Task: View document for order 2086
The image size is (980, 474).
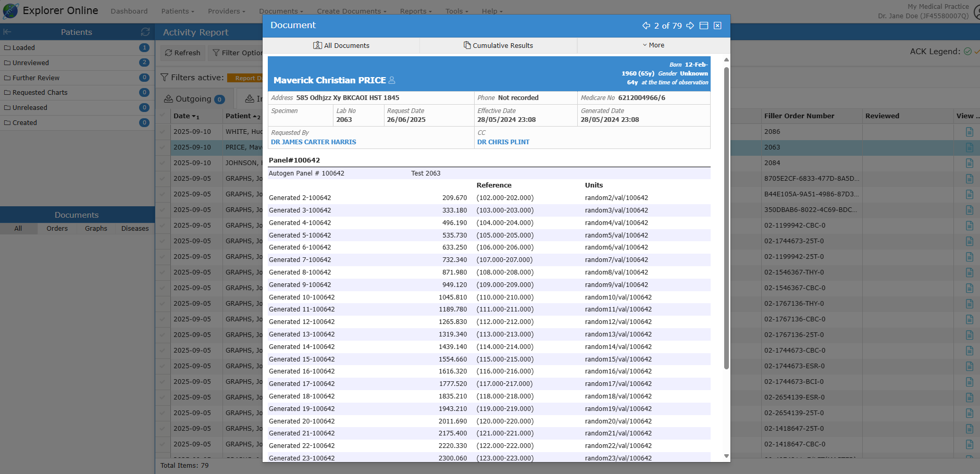Action: 969,132
